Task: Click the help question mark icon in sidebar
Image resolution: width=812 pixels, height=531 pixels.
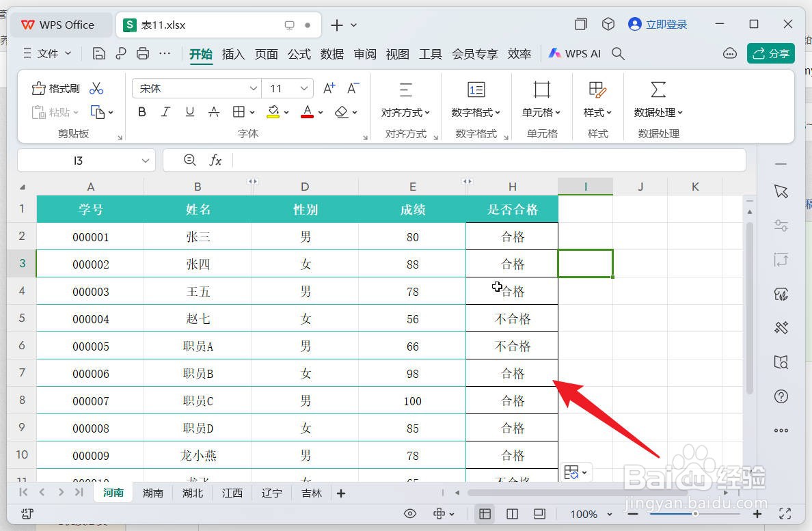Action: tap(781, 396)
